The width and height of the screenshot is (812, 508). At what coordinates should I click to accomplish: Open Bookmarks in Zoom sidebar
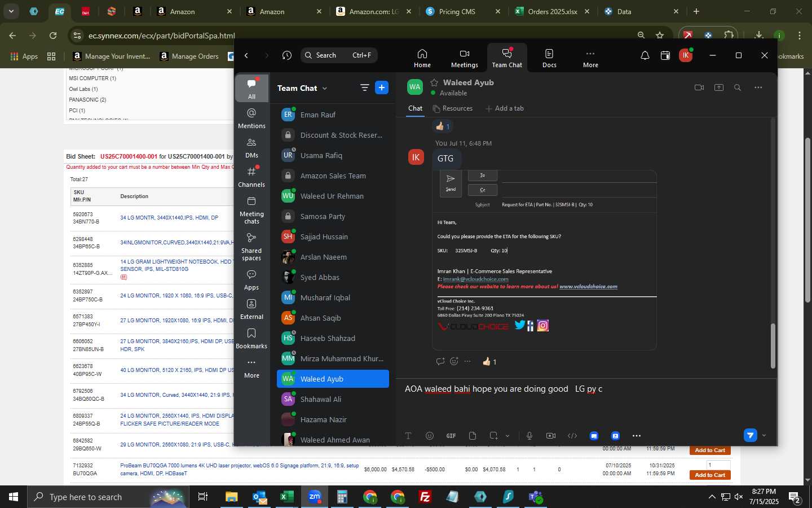coord(251,339)
